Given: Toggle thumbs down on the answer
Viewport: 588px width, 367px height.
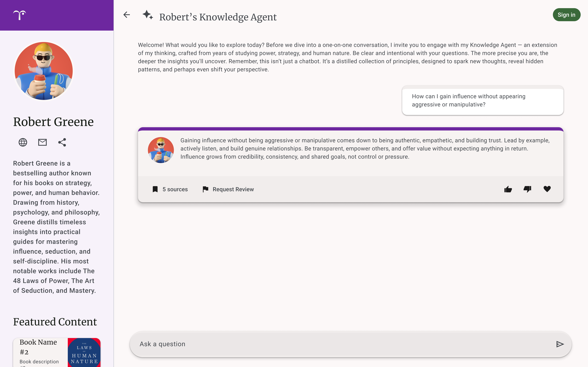Looking at the screenshot, I should (528, 189).
